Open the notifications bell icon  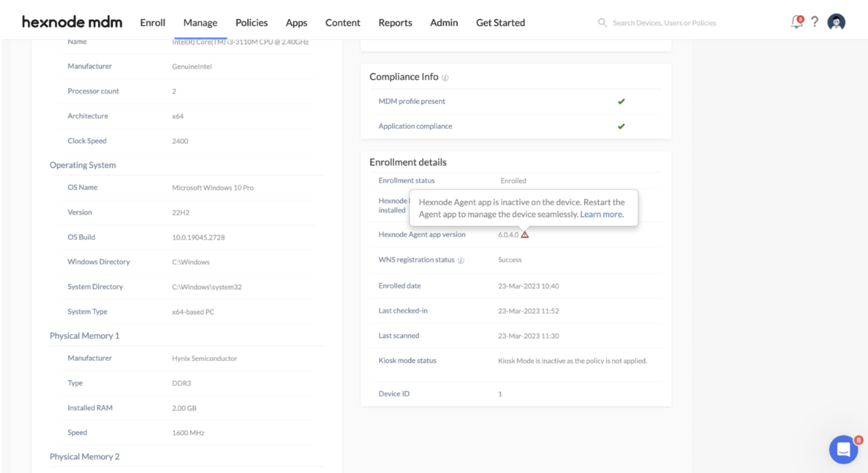[796, 22]
